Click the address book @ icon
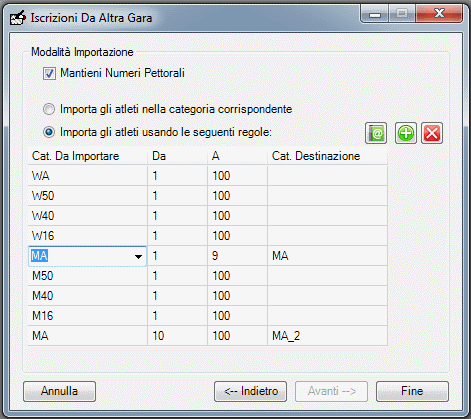 click(x=376, y=133)
